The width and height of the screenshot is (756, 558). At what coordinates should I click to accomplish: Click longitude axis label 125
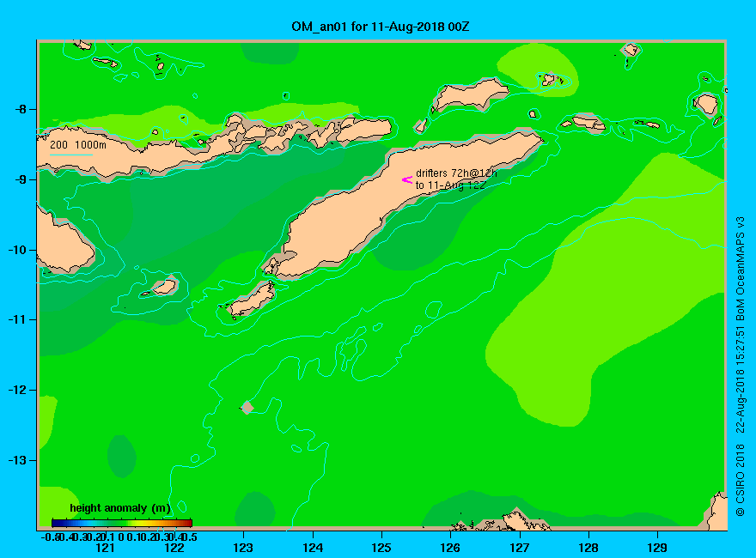pos(381,548)
